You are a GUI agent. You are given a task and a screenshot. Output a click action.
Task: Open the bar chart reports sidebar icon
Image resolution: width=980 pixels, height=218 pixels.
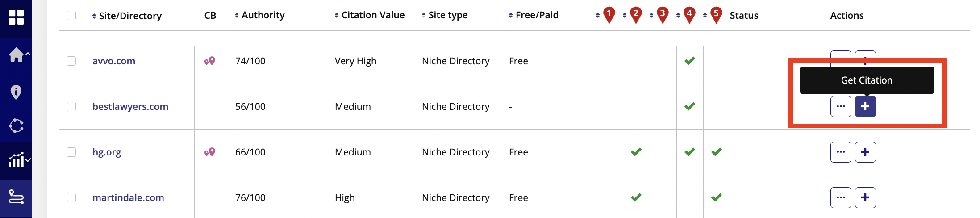point(17,159)
